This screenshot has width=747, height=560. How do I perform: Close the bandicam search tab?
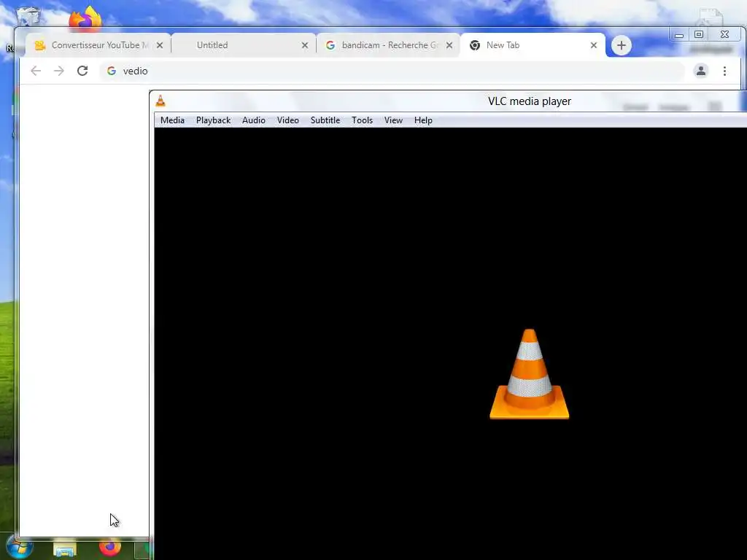[x=449, y=45]
